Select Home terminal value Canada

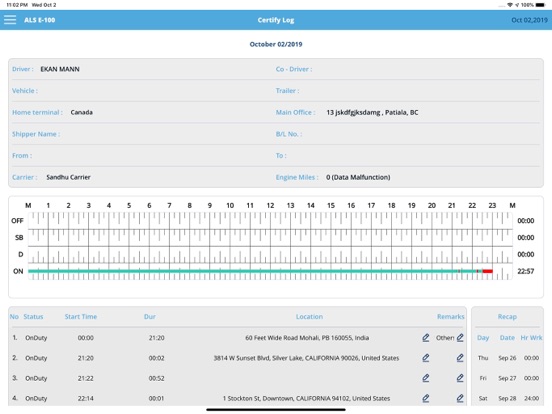tap(81, 112)
